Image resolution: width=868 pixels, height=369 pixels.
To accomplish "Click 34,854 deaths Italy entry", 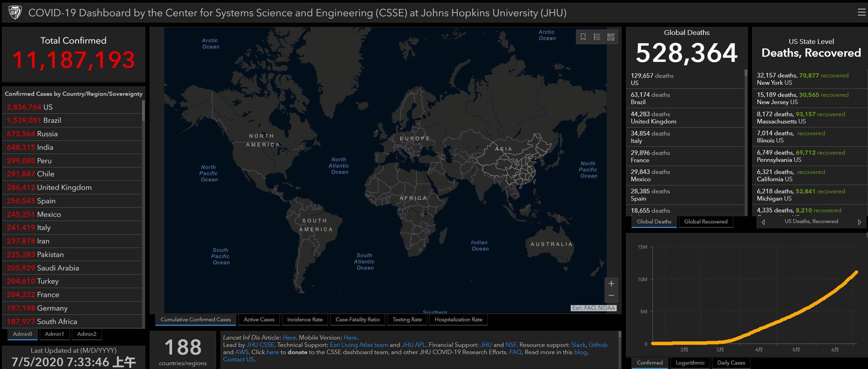I will click(685, 137).
